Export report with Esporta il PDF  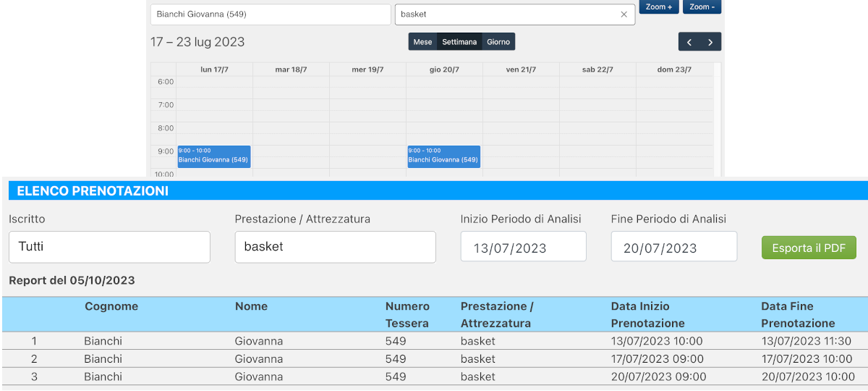pos(808,248)
